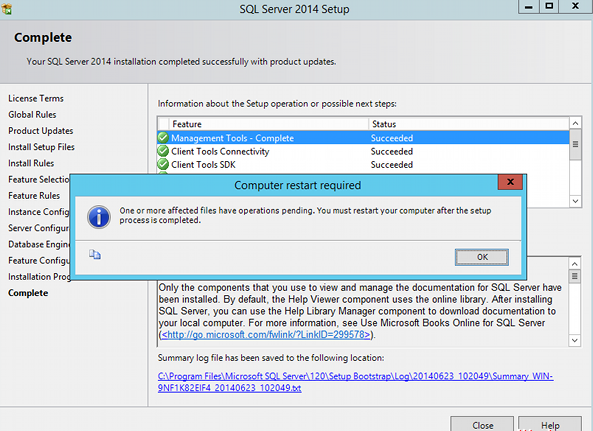Close the Computer restart required dialog

pyautogui.click(x=510, y=182)
